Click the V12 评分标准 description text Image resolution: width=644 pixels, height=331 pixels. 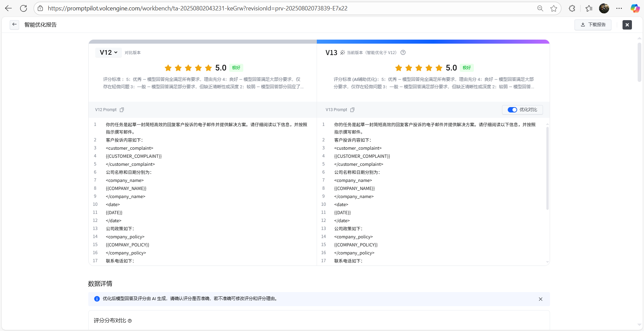(203, 83)
